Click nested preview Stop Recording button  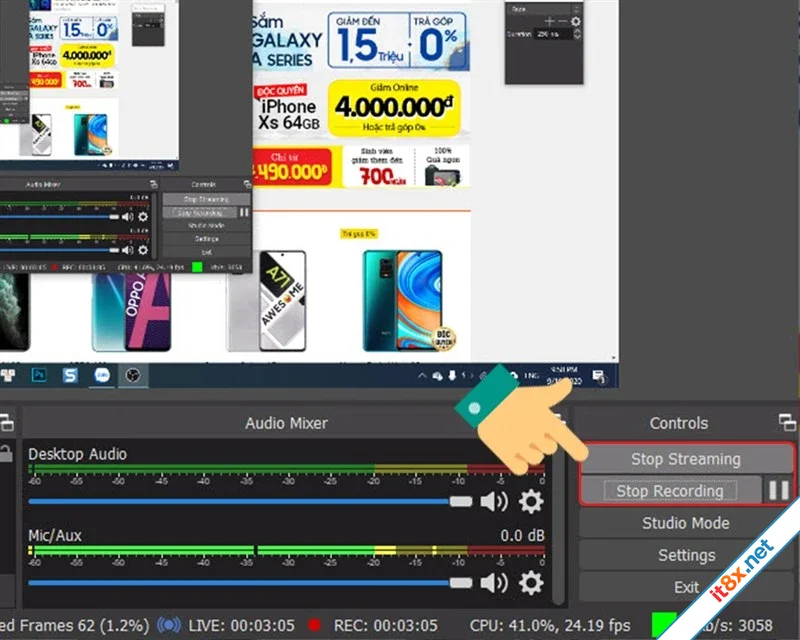[200, 212]
